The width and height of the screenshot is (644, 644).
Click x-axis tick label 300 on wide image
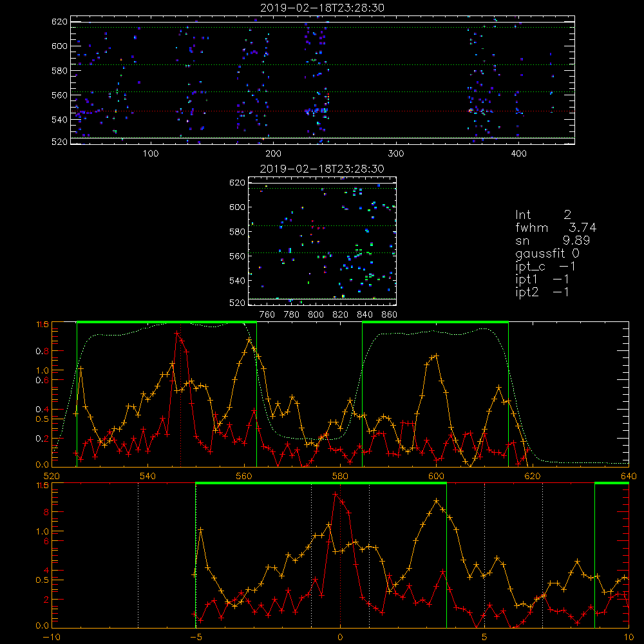click(396, 154)
